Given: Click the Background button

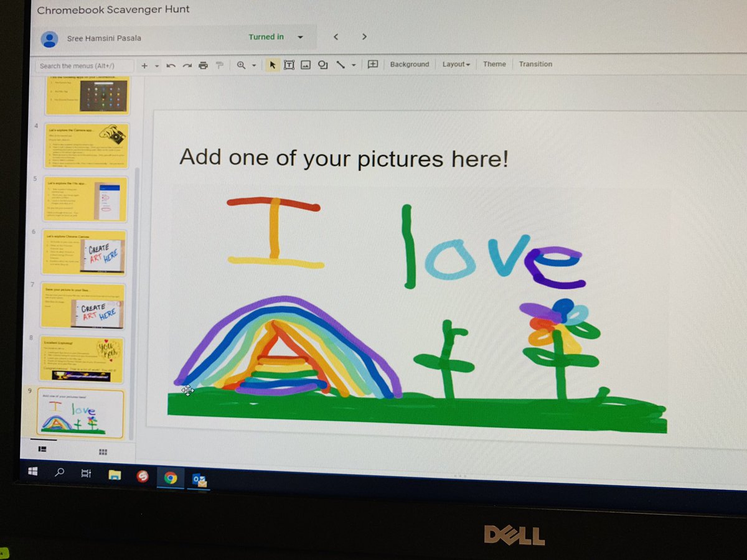Looking at the screenshot, I should click(409, 64).
